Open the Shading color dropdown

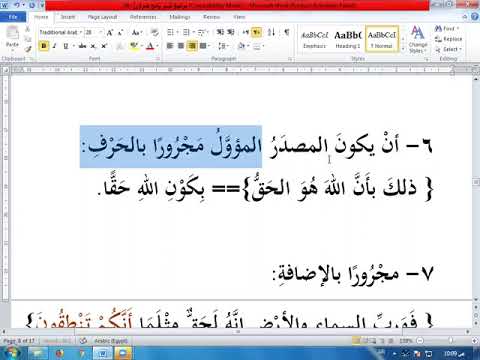(248, 46)
